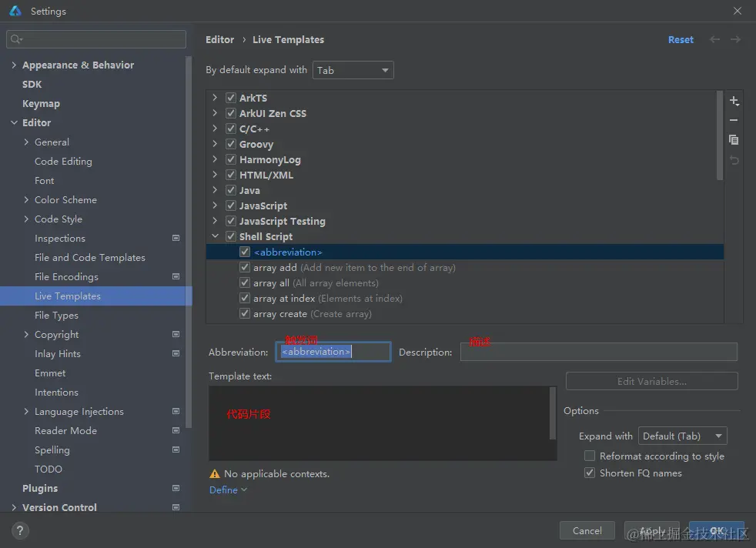
Task: Toggle the Groovy template group checkbox
Action: [x=231, y=144]
